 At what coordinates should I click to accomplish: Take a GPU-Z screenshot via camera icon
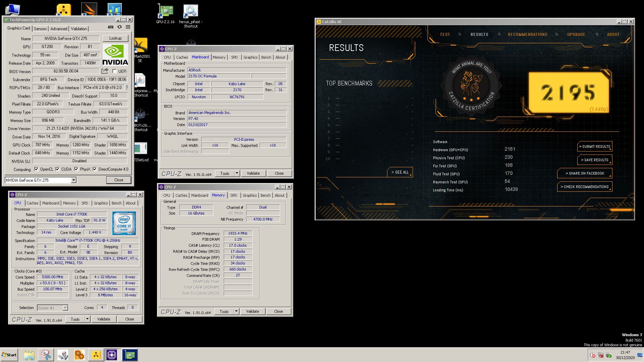[111, 27]
